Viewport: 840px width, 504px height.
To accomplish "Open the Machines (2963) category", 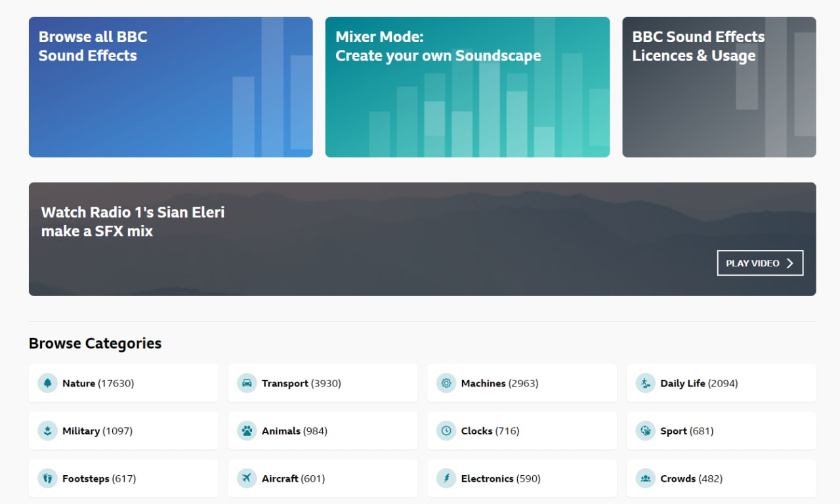I will tap(522, 383).
